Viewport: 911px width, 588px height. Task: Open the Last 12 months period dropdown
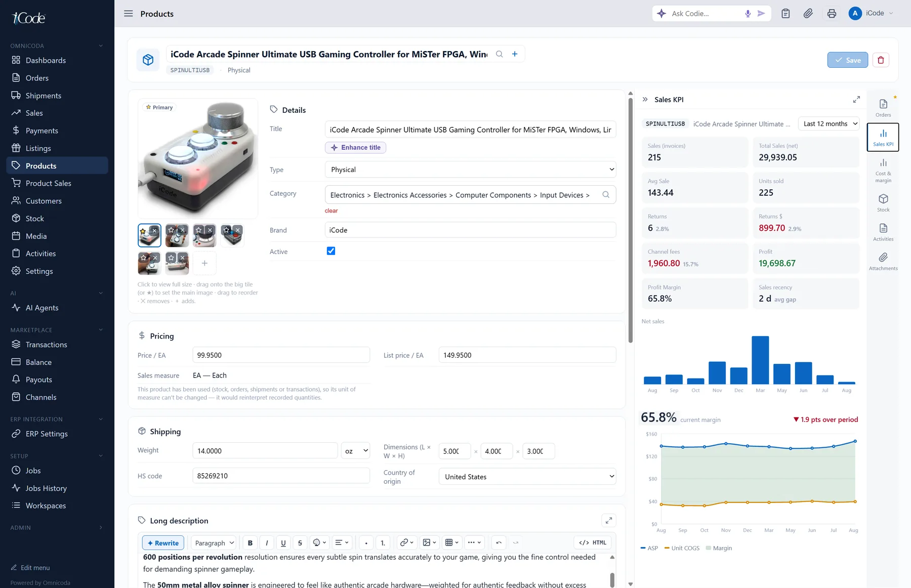click(x=829, y=123)
